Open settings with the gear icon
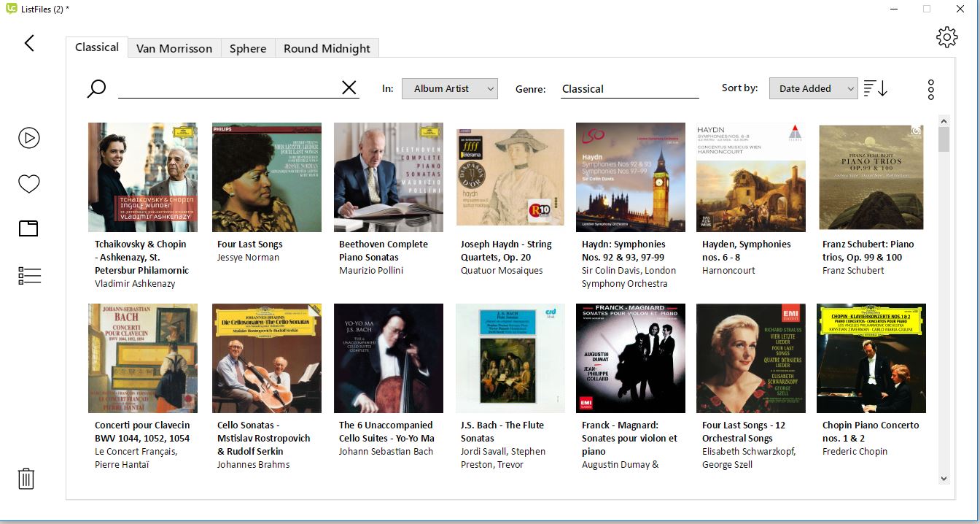Screen dimensions: 980x524 946,37
